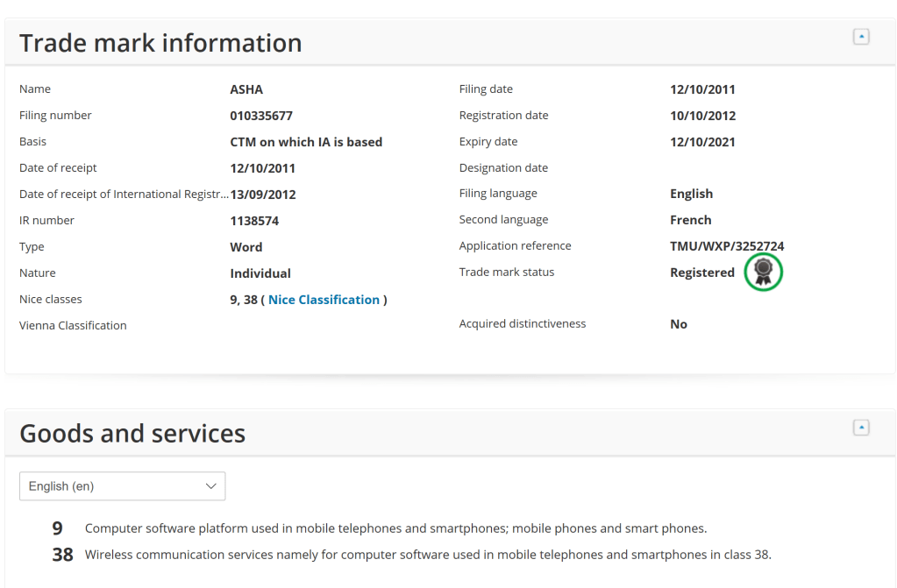Click the class 9 software platform description
This screenshot has width=897, height=588.
395,528
